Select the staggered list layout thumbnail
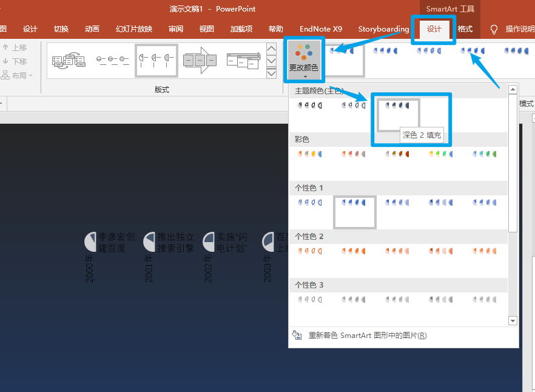 click(244, 61)
